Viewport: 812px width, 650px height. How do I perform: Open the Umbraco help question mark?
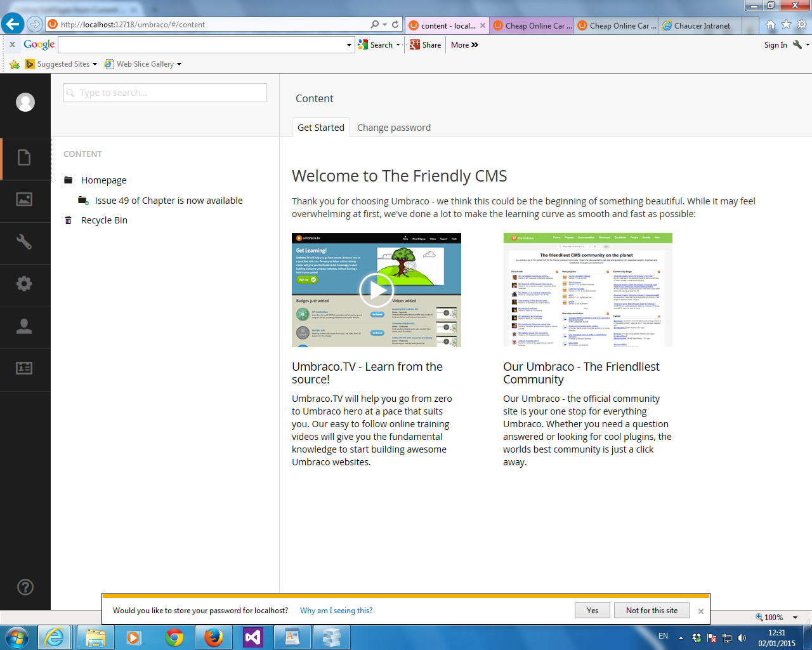pyautogui.click(x=25, y=587)
